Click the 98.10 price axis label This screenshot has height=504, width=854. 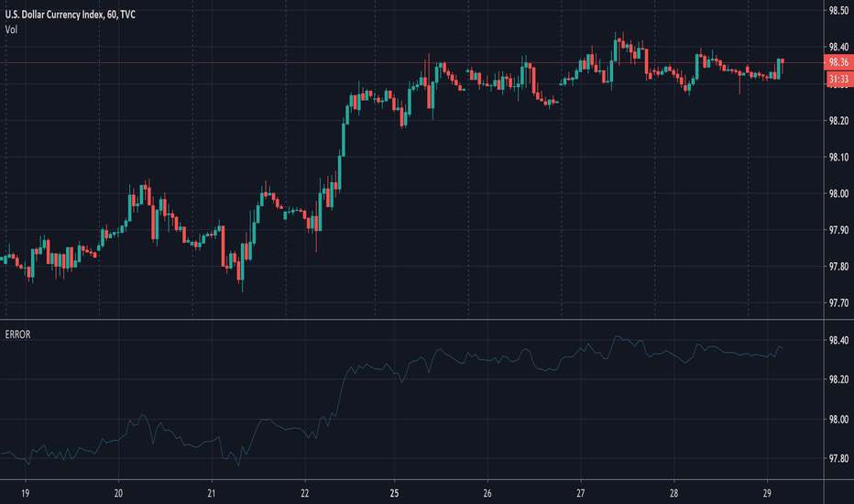point(838,158)
